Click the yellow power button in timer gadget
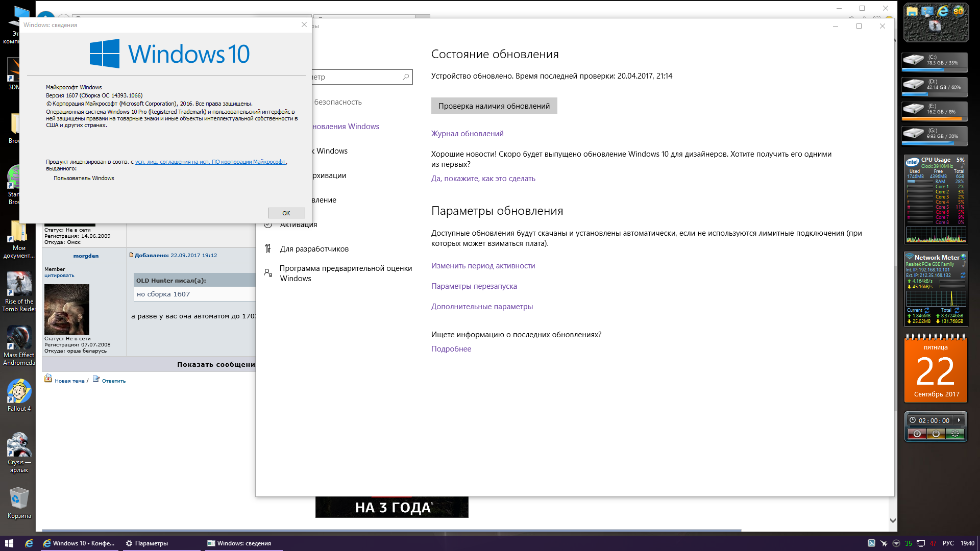The width and height of the screenshot is (980, 551). [x=936, y=434]
